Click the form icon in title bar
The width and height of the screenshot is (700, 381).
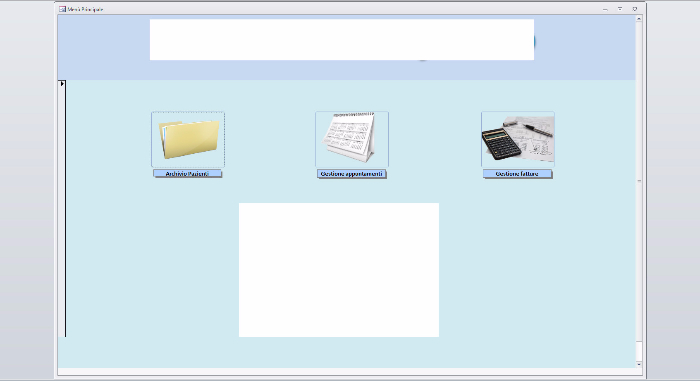click(62, 9)
